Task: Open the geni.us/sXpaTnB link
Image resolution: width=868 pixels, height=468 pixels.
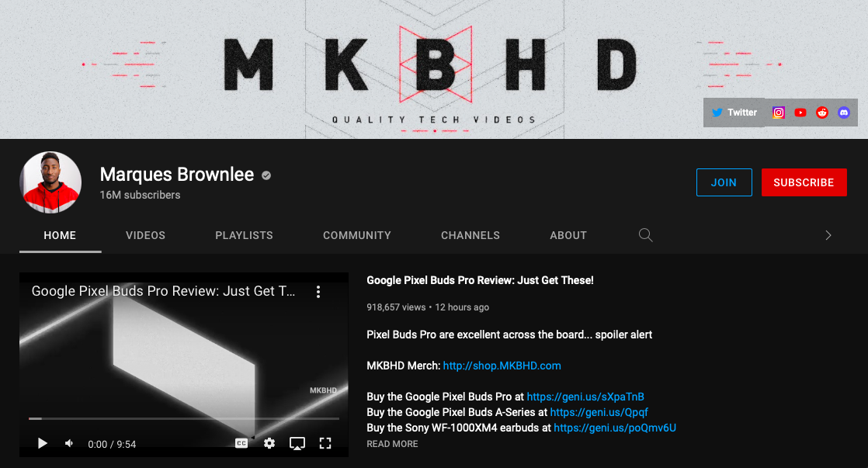Action: click(x=585, y=397)
